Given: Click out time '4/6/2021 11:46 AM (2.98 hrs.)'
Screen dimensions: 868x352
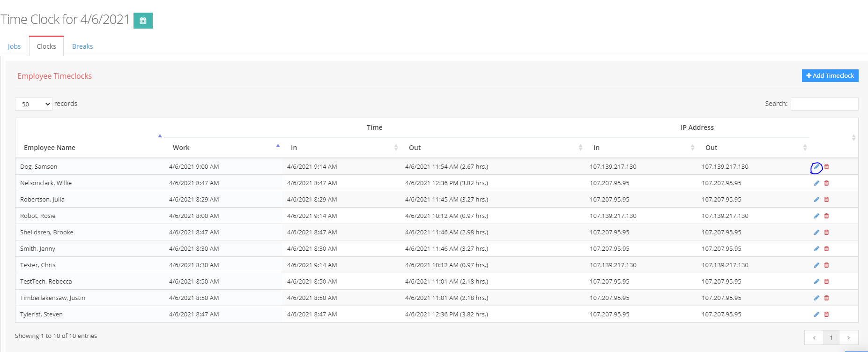Looking at the screenshot, I should click(x=447, y=232).
